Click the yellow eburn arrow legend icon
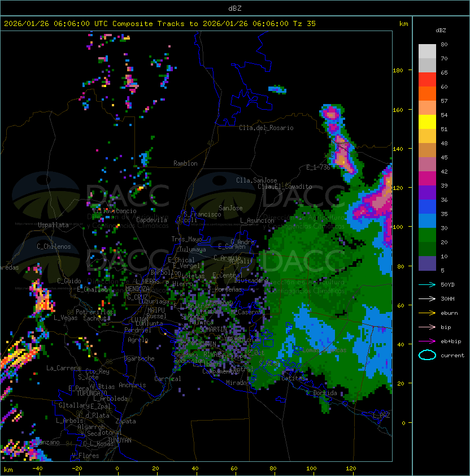 427,313
